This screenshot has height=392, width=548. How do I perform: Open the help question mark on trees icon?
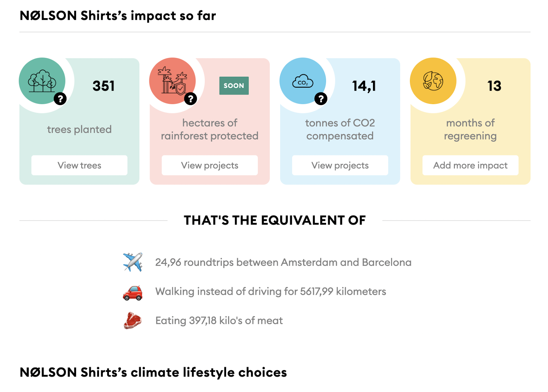pyautogui.click(x=60, y=99)
